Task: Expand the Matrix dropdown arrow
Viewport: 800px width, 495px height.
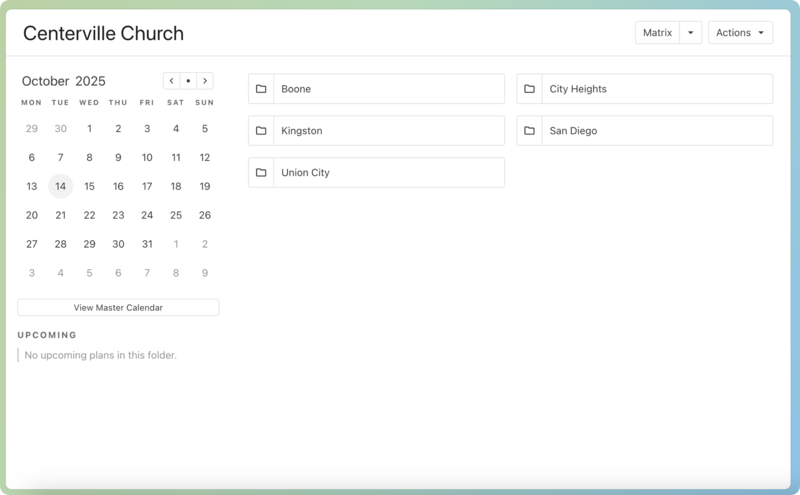Action: click(x=690, y=33)
